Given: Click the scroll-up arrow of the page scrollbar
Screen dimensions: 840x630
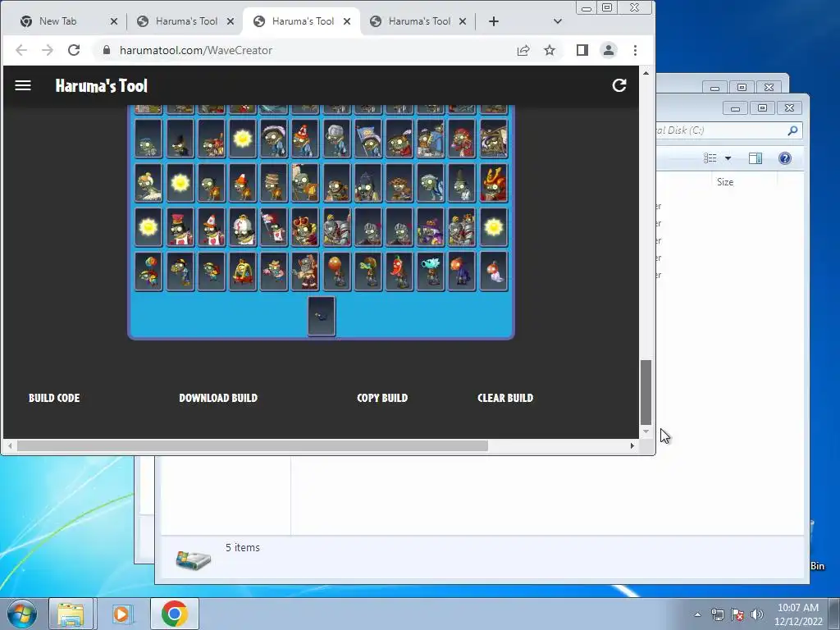Looking at the screenshot, I should click(x=646, y=73).
